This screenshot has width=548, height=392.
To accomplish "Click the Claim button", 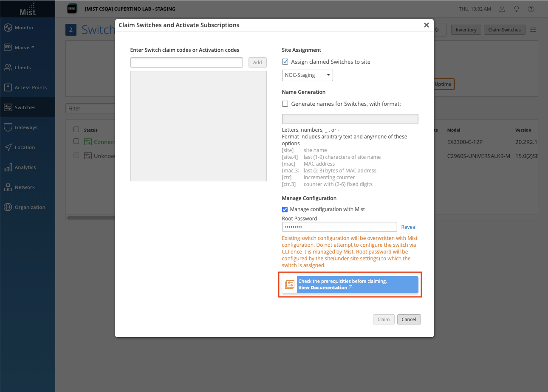I will tap(384, 319).
